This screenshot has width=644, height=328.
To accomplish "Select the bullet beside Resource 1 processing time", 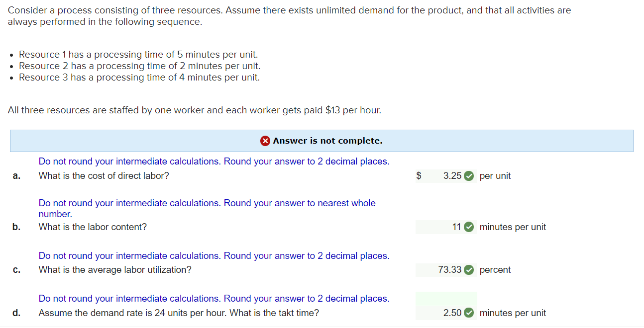I will 11,54.
